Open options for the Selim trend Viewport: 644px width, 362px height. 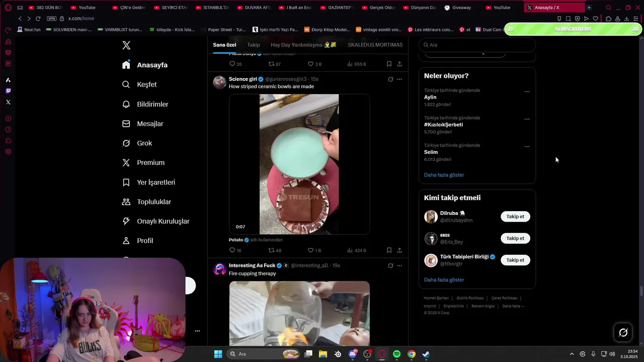tap(527, 146)
